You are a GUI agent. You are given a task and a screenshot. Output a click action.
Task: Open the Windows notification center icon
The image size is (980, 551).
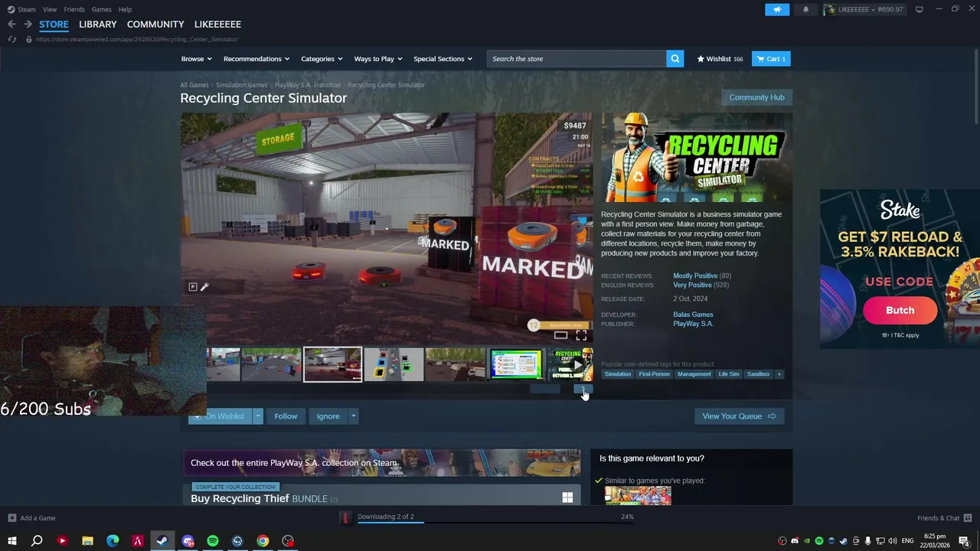[964, 541]
